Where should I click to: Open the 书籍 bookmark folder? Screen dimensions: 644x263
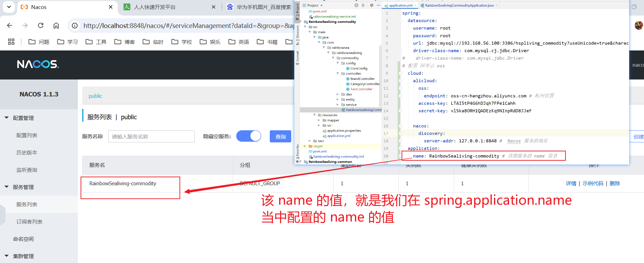click(267, 42)
